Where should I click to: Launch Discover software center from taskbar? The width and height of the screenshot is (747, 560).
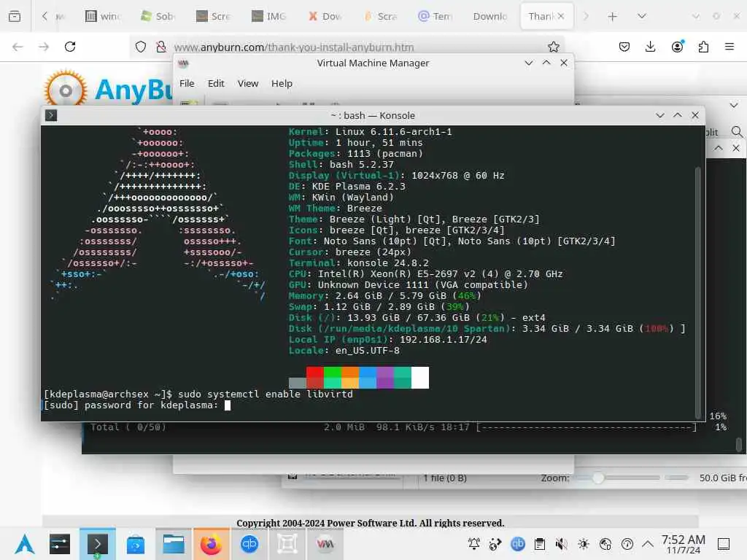click(x=136, y=544)
